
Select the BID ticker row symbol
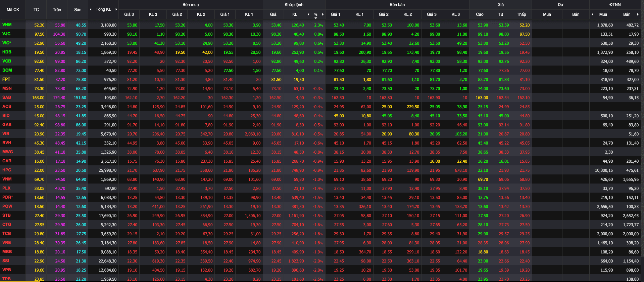pos(6,116)
